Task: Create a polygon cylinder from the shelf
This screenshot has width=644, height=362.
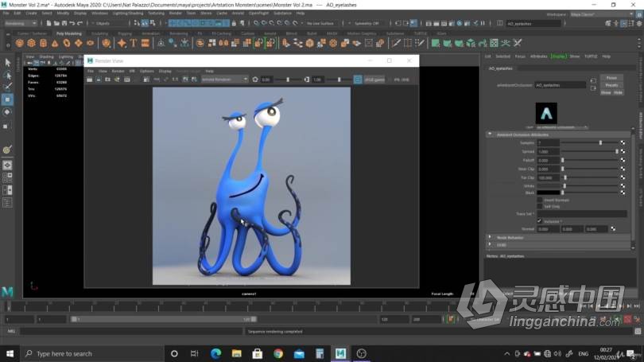Action: (x=43, y=43)
